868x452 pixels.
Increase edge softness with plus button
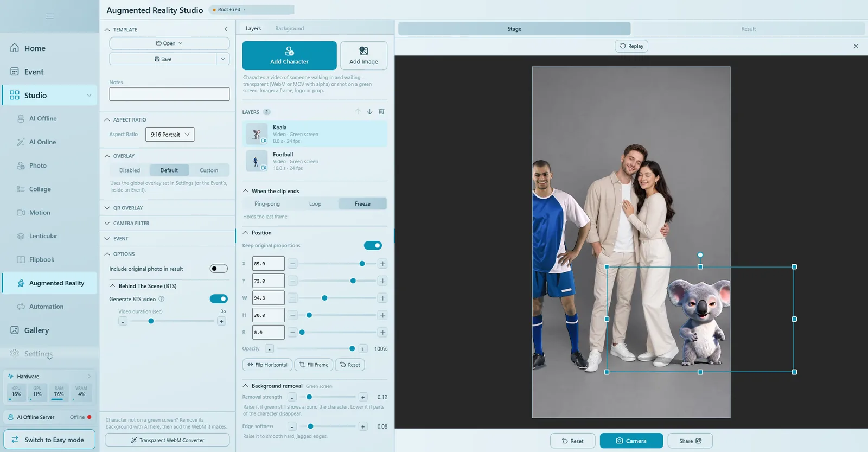(363, 426)
